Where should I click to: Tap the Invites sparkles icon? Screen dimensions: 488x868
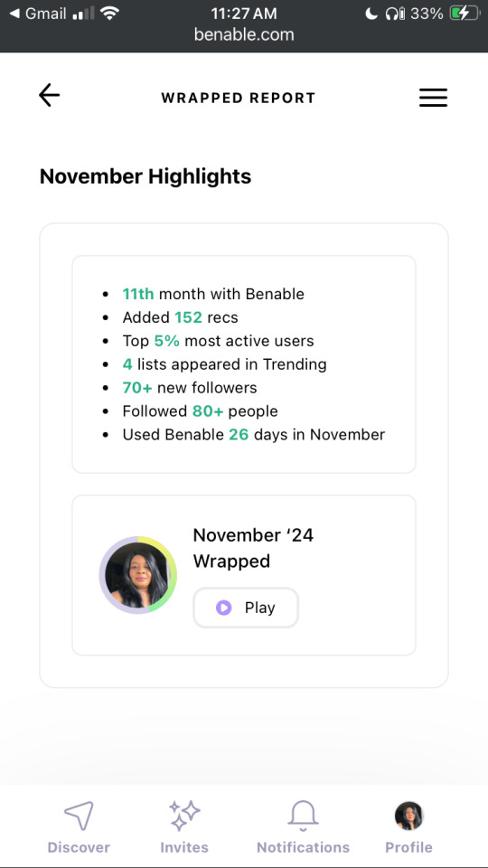point(184,816)
